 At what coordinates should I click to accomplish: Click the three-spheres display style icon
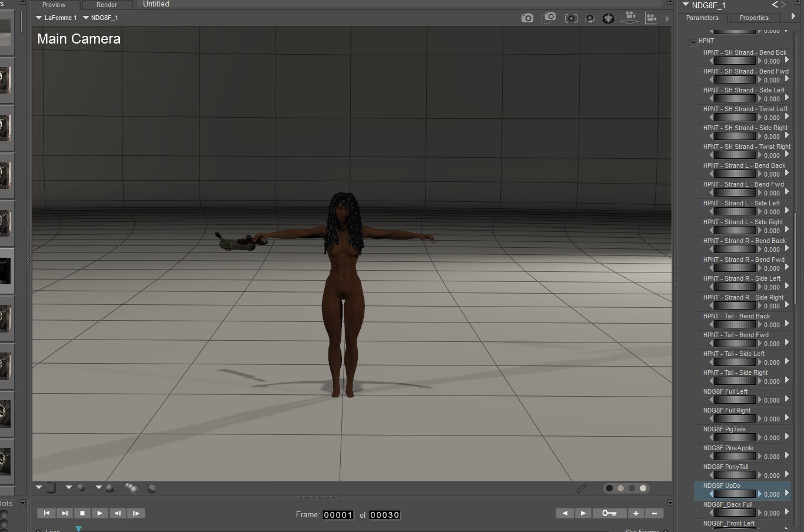click(132, 488)
